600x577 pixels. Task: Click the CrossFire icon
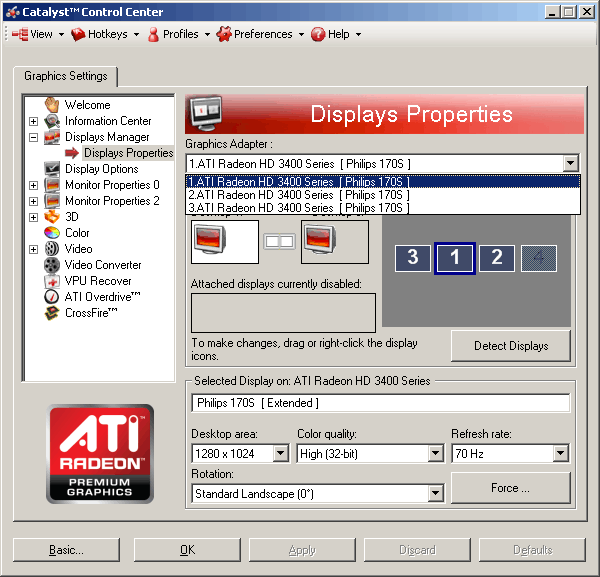coord(52,313)
